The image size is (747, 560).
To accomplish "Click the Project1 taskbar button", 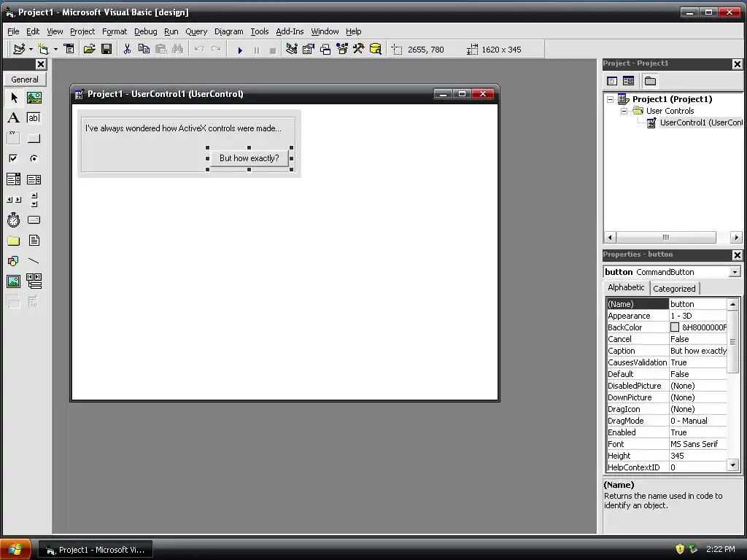I will click(96, 550).
